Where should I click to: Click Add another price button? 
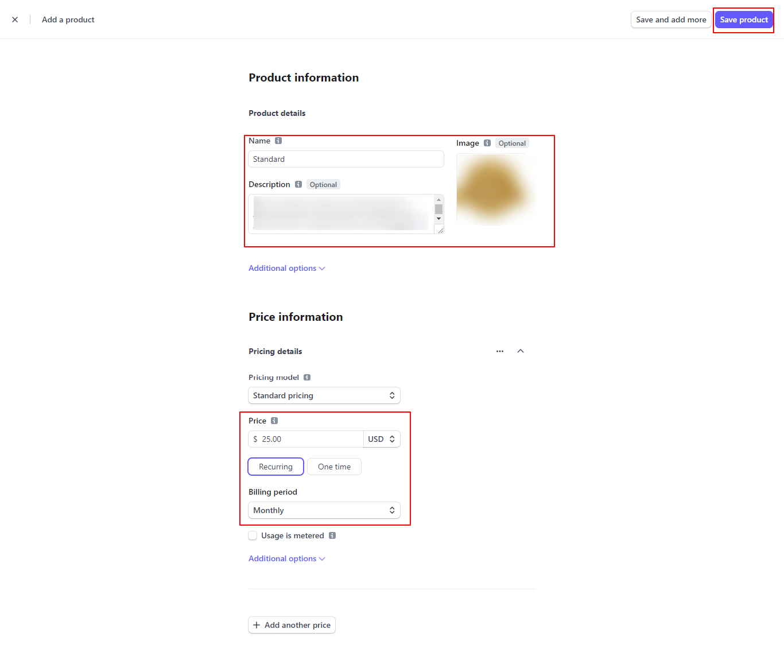[x=292, y=625]
